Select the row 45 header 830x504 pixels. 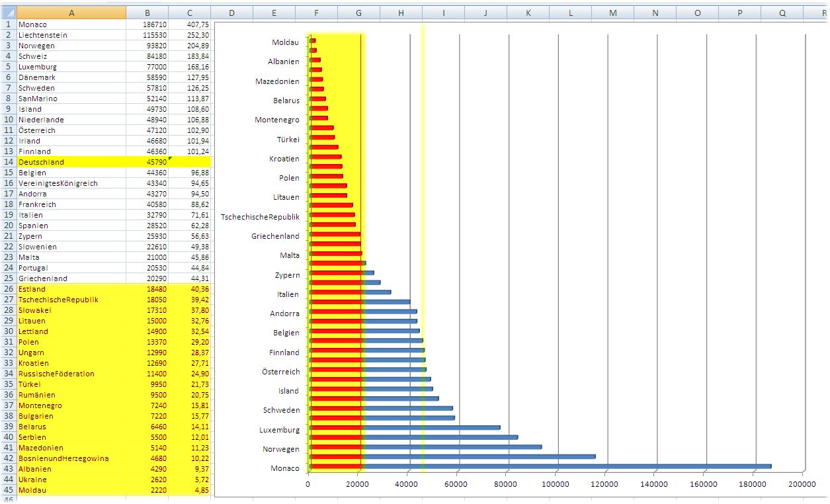point(9,490)
